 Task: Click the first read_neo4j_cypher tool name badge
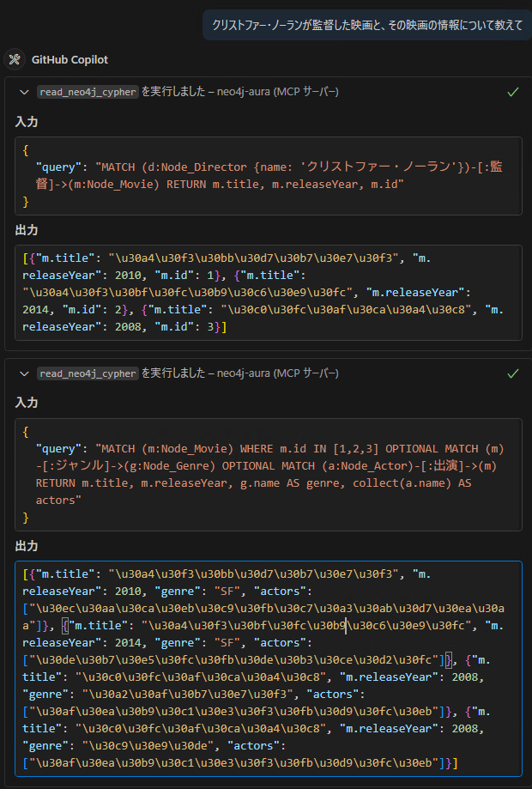click(x=88, y=92)
